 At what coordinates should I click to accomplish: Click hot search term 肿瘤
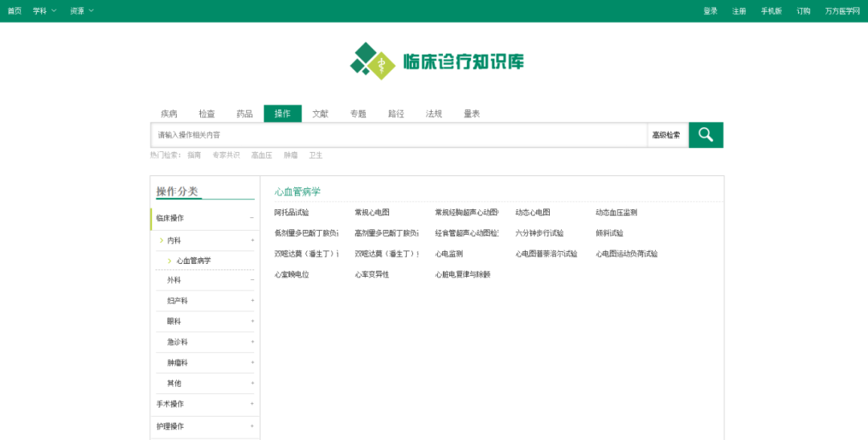291,155
